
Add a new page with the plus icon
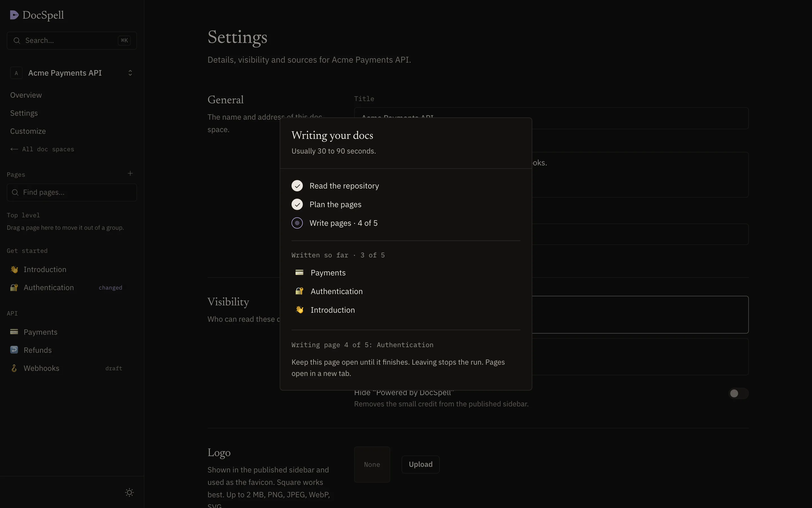pyautogui.click(x=130, y=173)
